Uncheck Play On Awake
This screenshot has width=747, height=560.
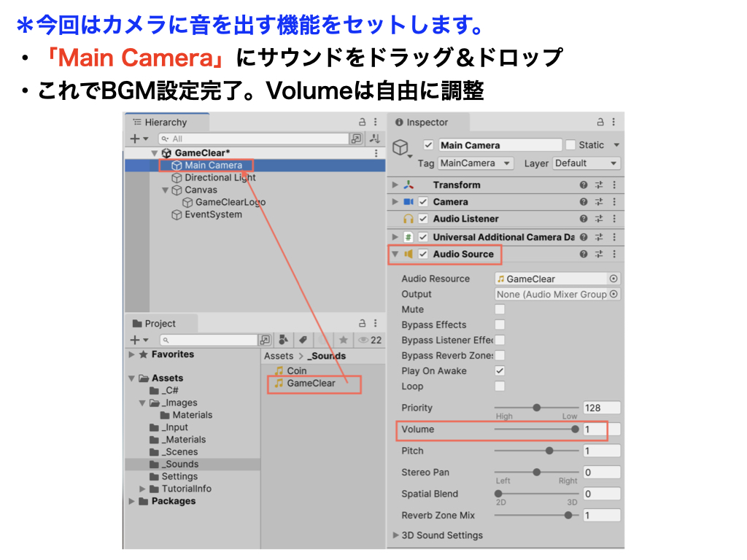(500, 371)
